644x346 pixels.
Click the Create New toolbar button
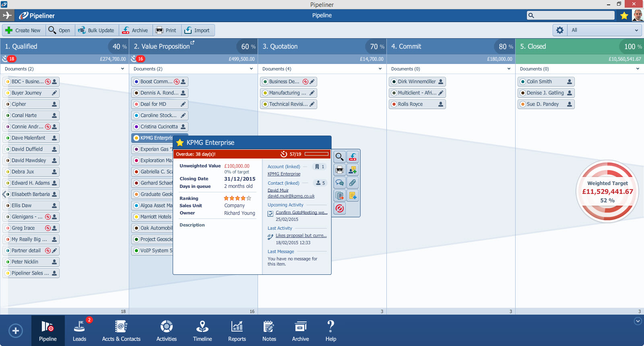[x=23, y=30]
